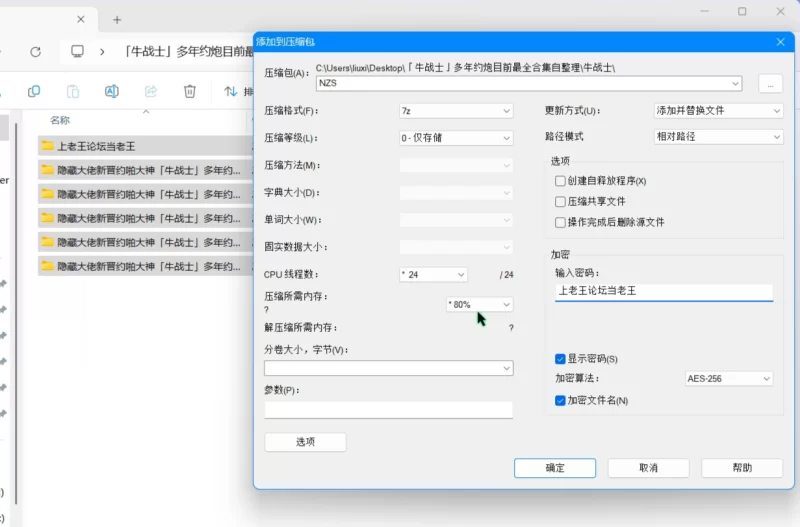Open a new Explorer tab with plus
This screenshot has height=527, width=800.
(x=117, y=20)
